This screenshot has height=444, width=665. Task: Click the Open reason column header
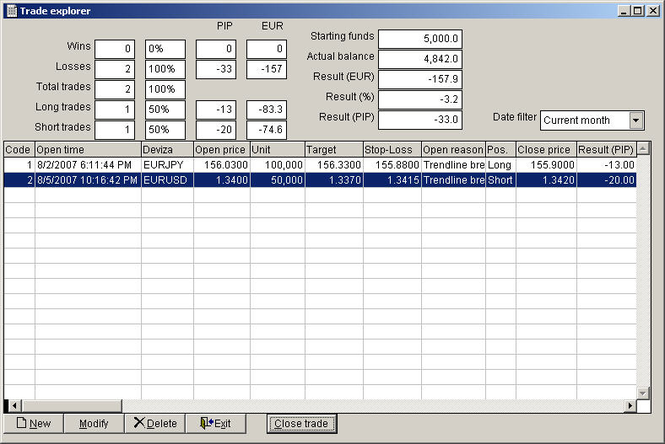point(453,150)
